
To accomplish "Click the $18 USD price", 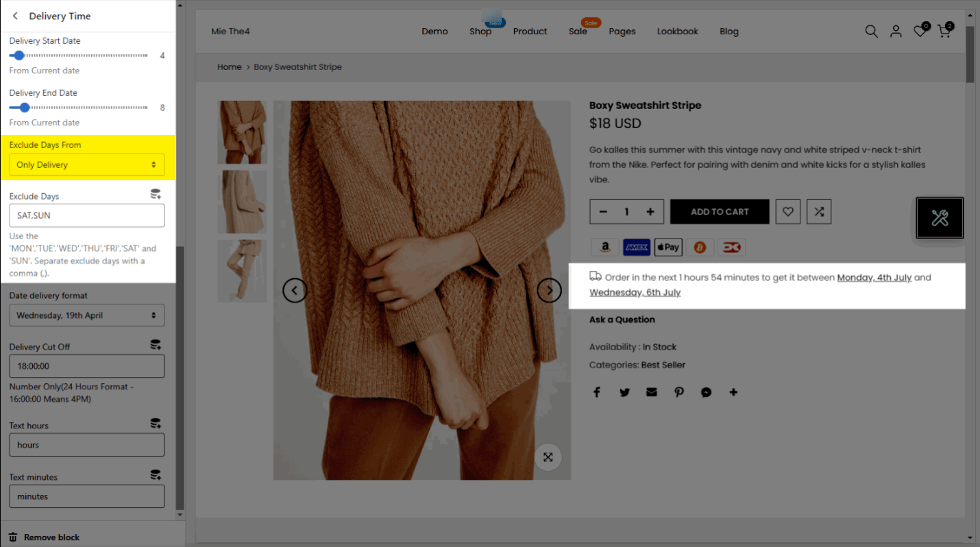I will coord(615,123).
